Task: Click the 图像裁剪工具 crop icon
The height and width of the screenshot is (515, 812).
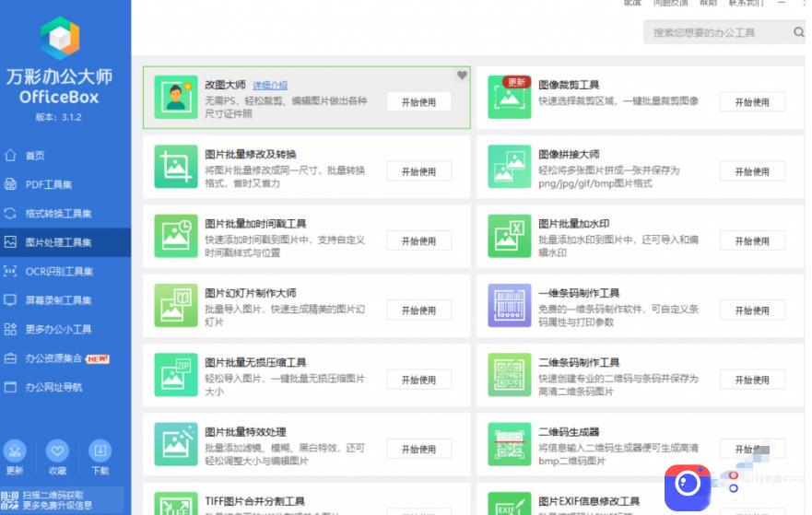Action: tap(509, 97)
